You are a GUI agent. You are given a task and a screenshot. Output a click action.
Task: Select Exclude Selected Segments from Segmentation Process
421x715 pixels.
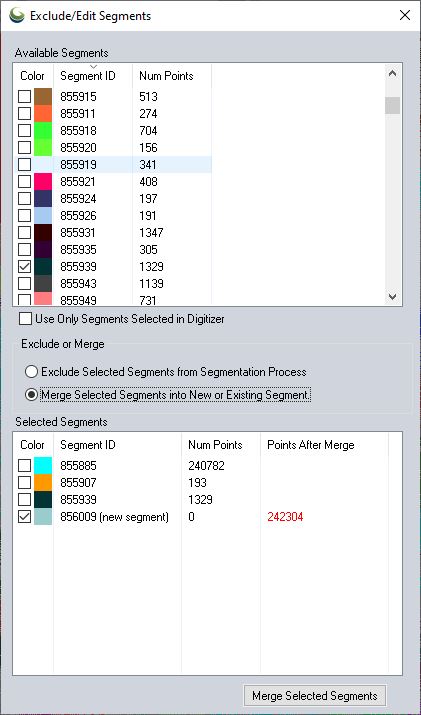click(31, 372)
